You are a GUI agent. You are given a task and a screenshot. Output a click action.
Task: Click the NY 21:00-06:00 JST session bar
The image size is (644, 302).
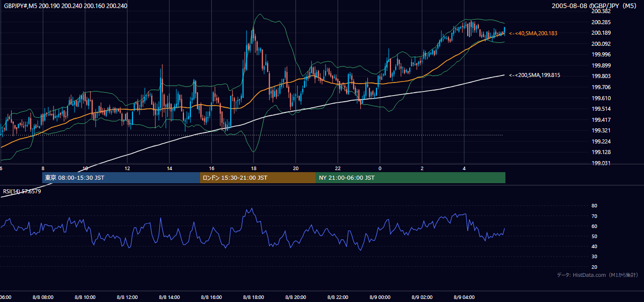pyautogui.click(x=411, y=178)
